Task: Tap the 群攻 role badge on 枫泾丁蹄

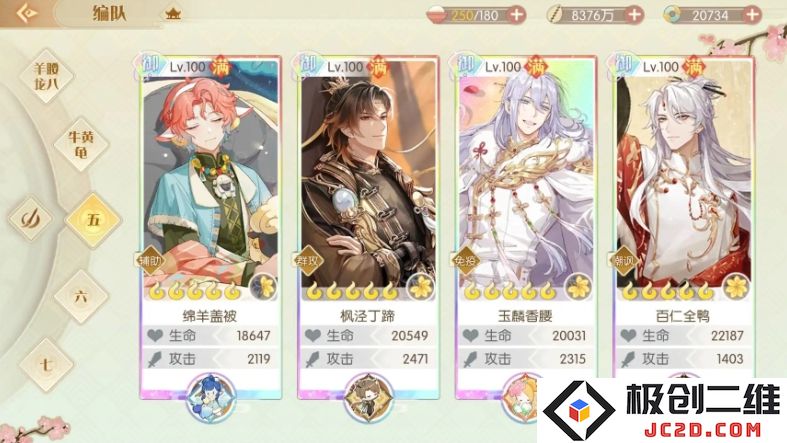Action: [308, 260]
